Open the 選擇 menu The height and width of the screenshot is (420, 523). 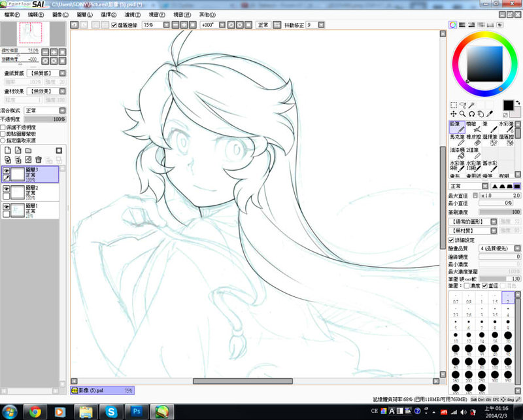coord(109,14)
